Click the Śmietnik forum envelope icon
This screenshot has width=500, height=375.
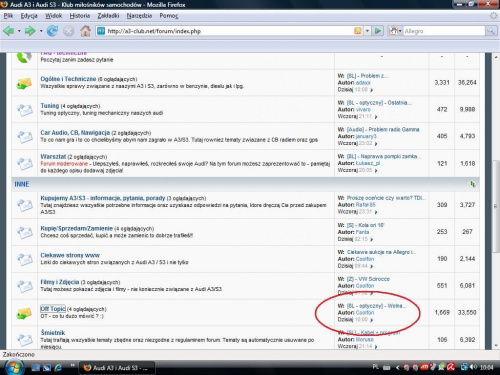[24, 339]
